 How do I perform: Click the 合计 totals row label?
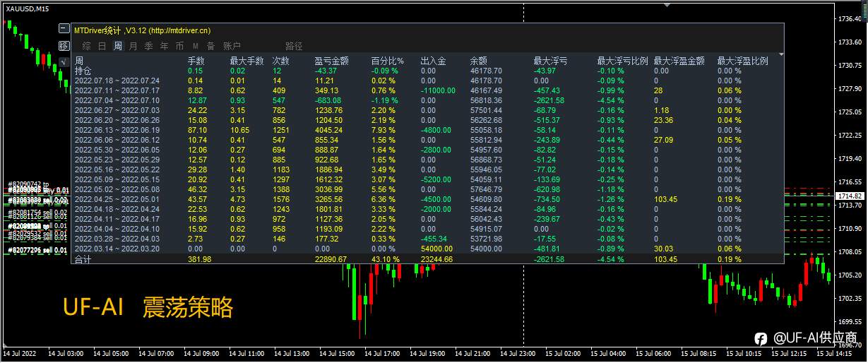[x=83, y=260]
